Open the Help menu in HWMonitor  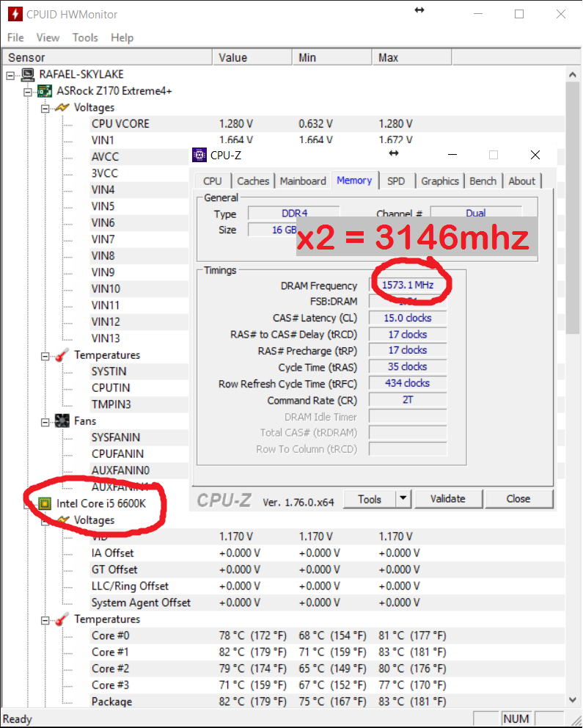click(122, 37)
